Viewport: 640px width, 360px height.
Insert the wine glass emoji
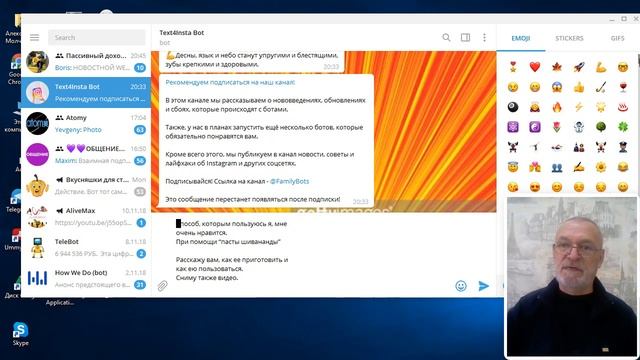tap(623, 87)
